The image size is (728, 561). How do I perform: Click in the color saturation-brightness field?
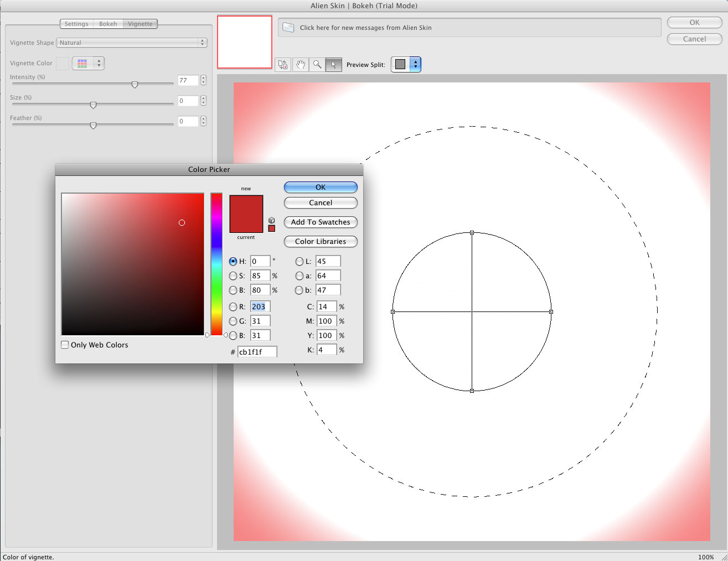point(133,264)
